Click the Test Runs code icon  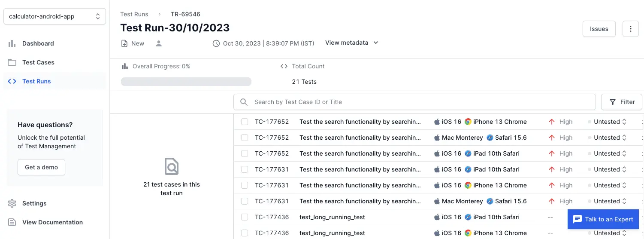point(12,81)
